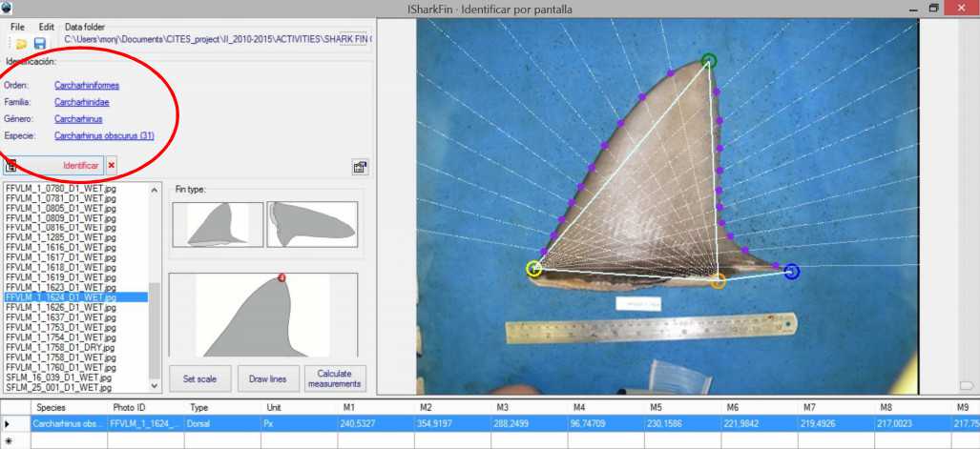The height and width of the screenshot is (449, 980).
Task: Select the green landmark at the fin apex
Action: click(x=708, y=61)
